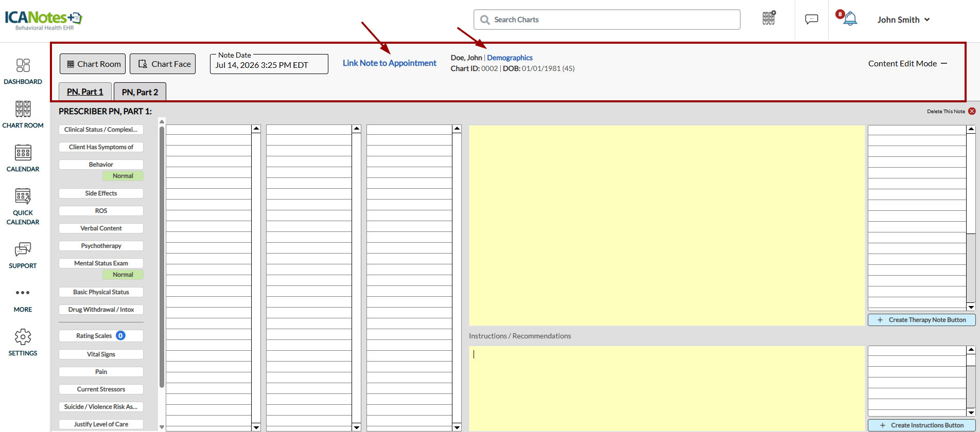Image resolution: width=980 pixels, height=432 pixels.
Task: Open Justify Level of Care section
Action: (x=101, y=424)
